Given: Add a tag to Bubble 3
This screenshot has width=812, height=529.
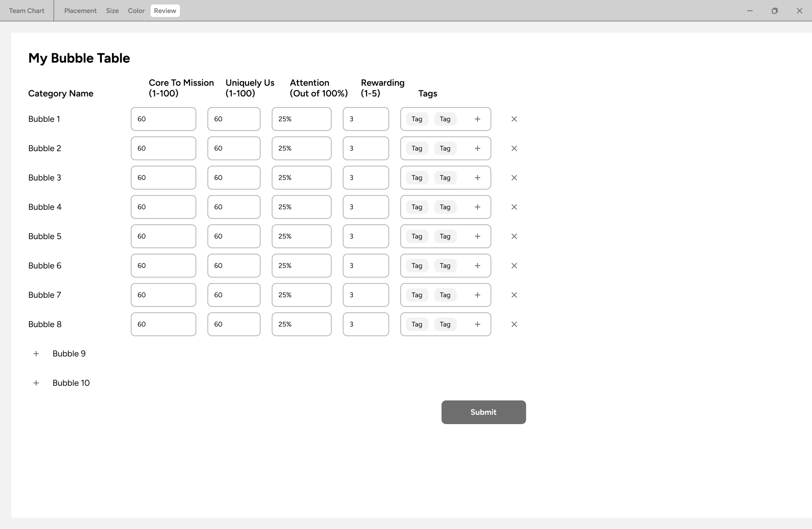Looking at the screenshot, I should pos(477,178).
